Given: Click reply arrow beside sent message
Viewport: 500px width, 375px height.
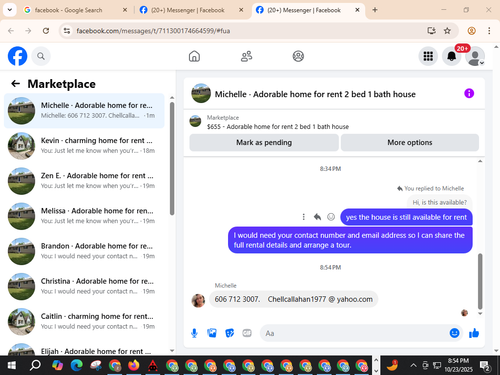Looking at the screenshot, I should click(317, 217).
